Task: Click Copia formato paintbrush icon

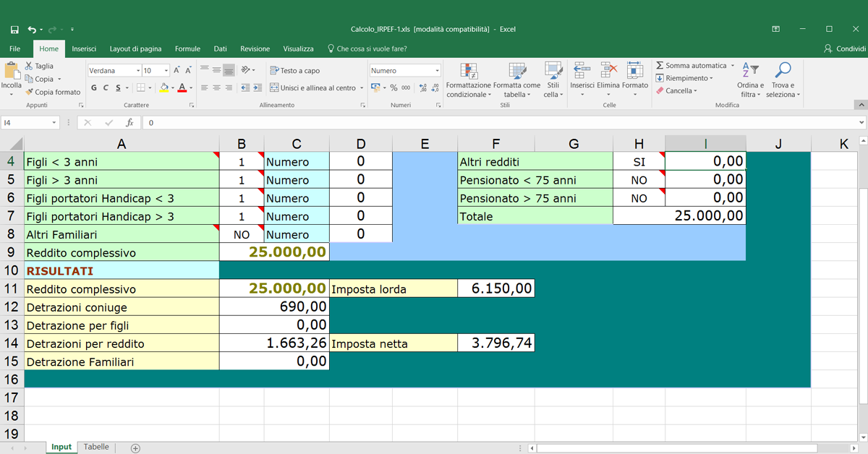Action: click(30, 92)
